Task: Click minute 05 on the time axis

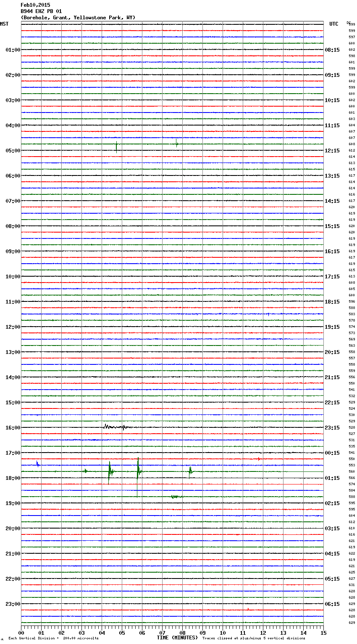Action: tap(122, 633)
